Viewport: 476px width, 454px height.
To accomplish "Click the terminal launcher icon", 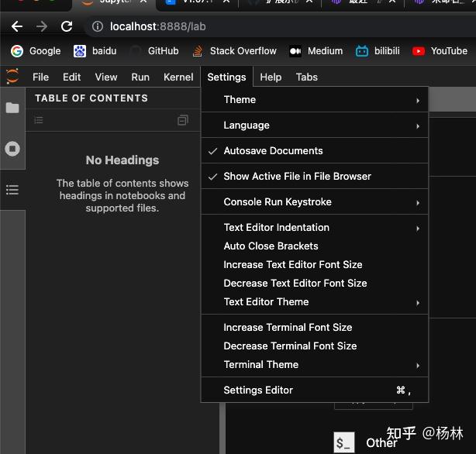I will pyautogui.click(x=344, y=442).
